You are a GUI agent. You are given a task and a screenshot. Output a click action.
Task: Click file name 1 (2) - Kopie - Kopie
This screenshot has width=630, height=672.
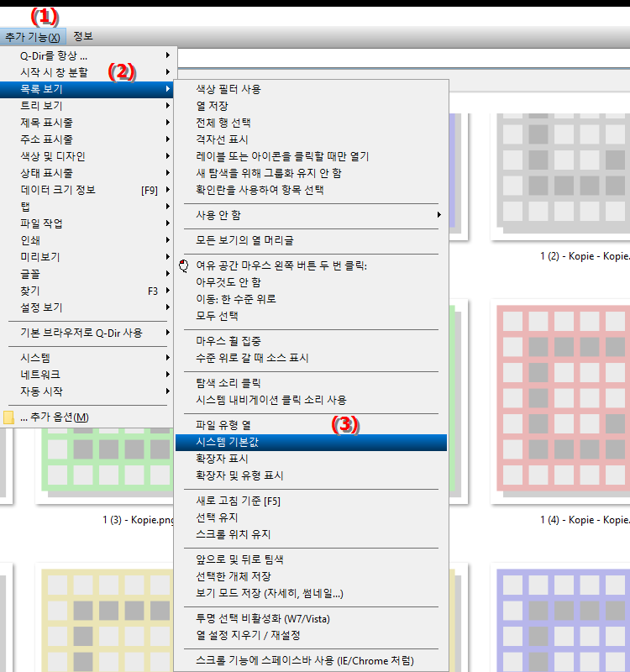[x=585, y=256]
